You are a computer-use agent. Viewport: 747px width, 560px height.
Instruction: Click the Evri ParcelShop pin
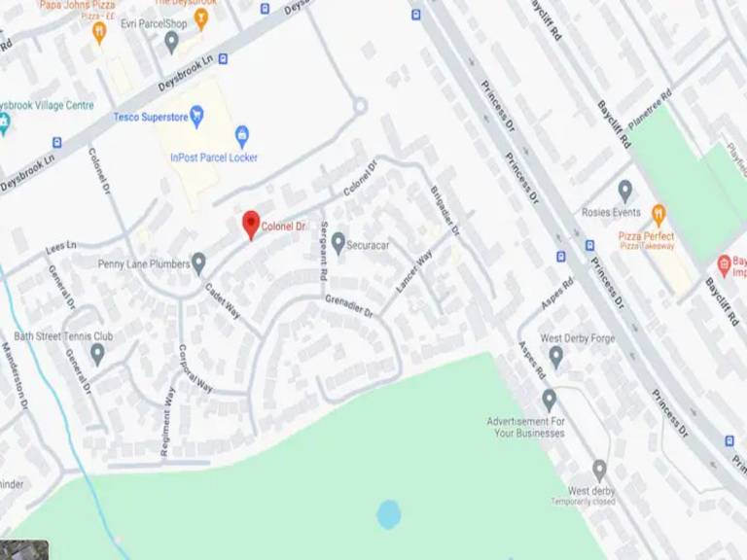[171, 43]
